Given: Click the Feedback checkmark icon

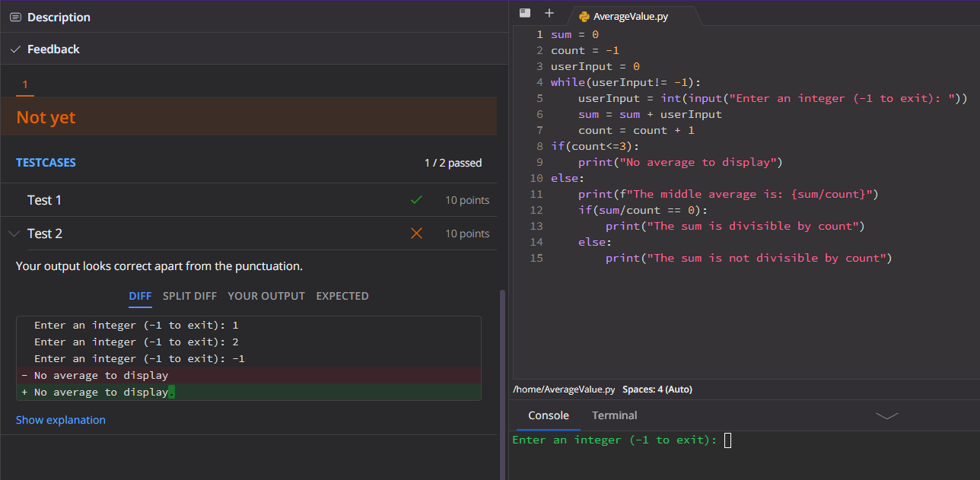Looking at the screenshot, I should coord(15,49).
